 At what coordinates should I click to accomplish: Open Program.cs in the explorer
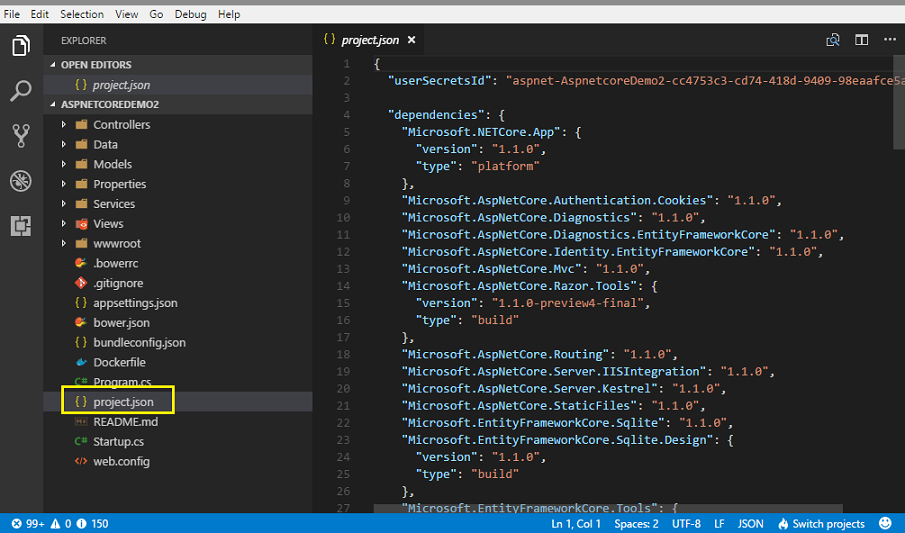(122, 382)
